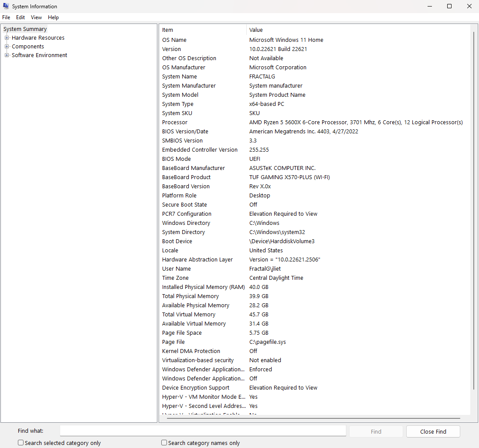Select the OS Manufacturer row
The image size is (479, 448).
pos(315,68)
